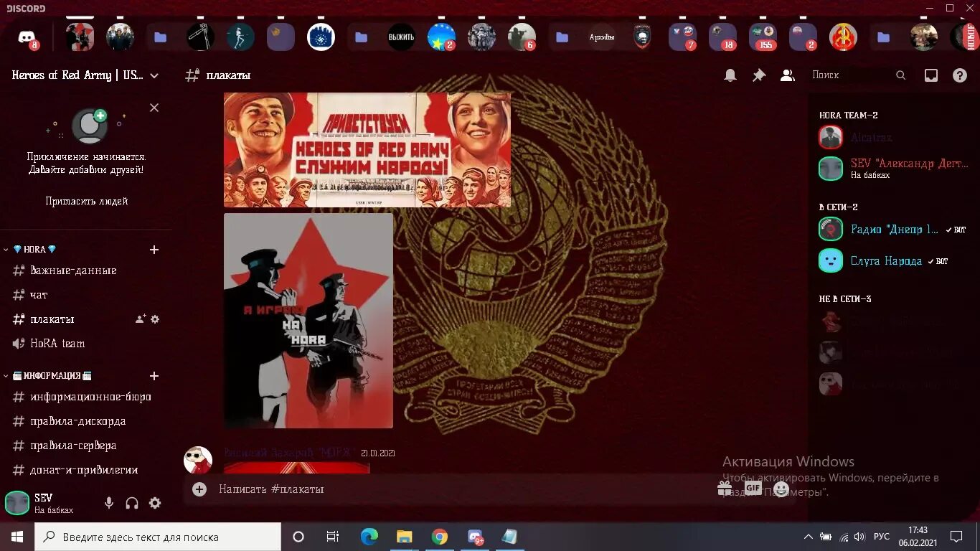Open SEV "Александр Дегт..." member profile
The height and width of the screenshot is (551, 980).
(894, 169)
